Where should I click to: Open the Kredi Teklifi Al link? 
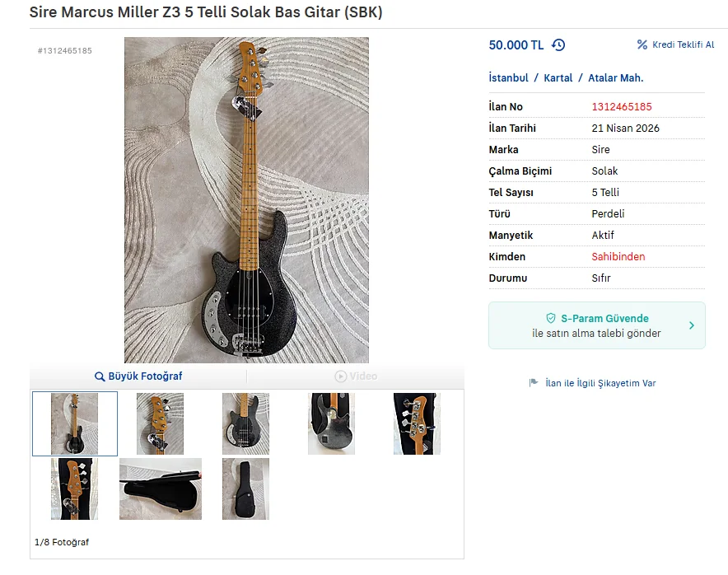click(683, 44)
